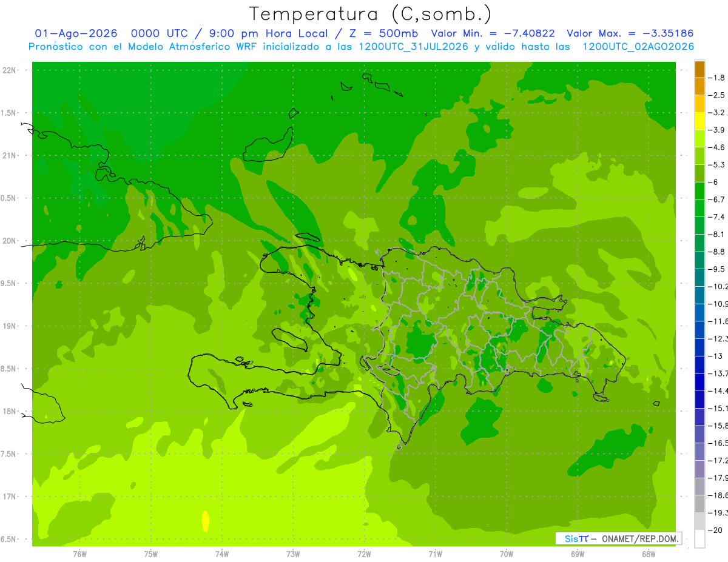Click the valid-until stamp "1200UTC_02AGO2026"
Viewport: 728px width, 562px height.
[638, 47]
